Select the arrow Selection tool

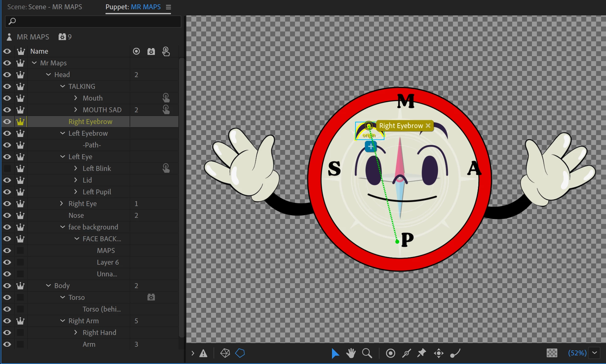335,353
